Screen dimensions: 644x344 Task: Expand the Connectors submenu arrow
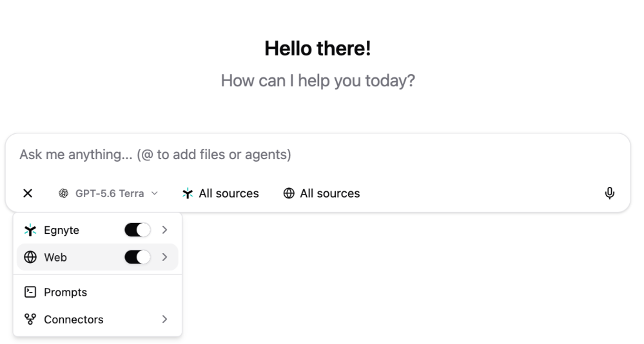click(164, 320)
